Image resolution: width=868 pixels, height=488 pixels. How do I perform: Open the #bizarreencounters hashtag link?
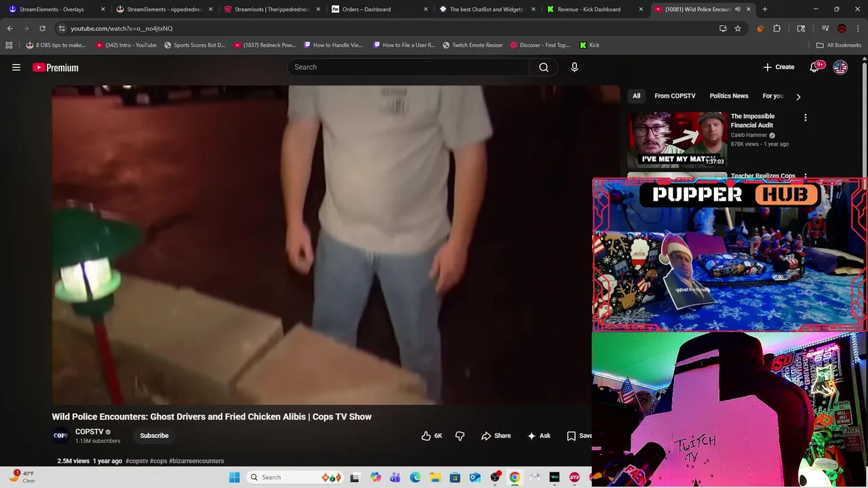click(x=196, y=461)
